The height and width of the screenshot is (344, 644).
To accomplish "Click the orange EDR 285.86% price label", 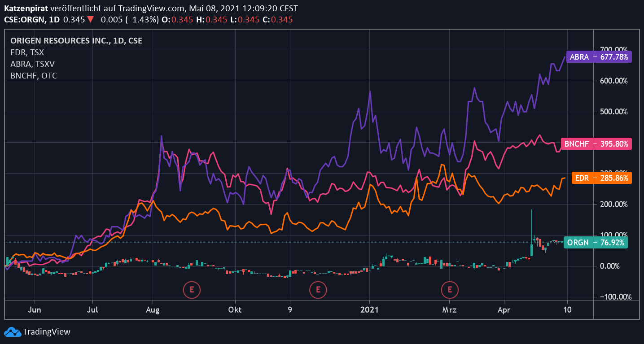I will 601,178.
